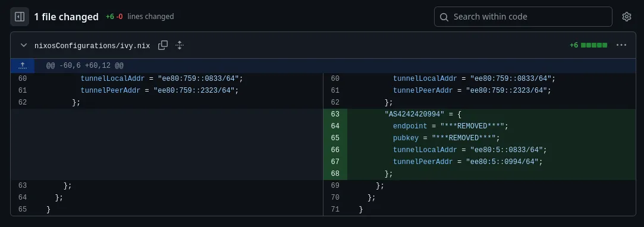
Task: Open nixosConfigurations/ivy.nix file link
Action: pyautogui.click(x=92, y=46)
